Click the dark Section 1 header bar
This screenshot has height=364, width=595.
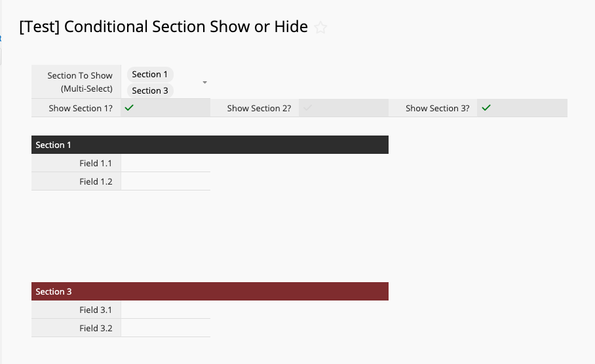point(210,145)
